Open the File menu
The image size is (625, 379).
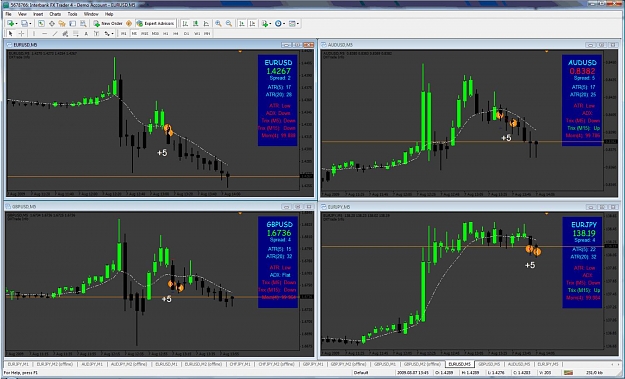[8, 14]
